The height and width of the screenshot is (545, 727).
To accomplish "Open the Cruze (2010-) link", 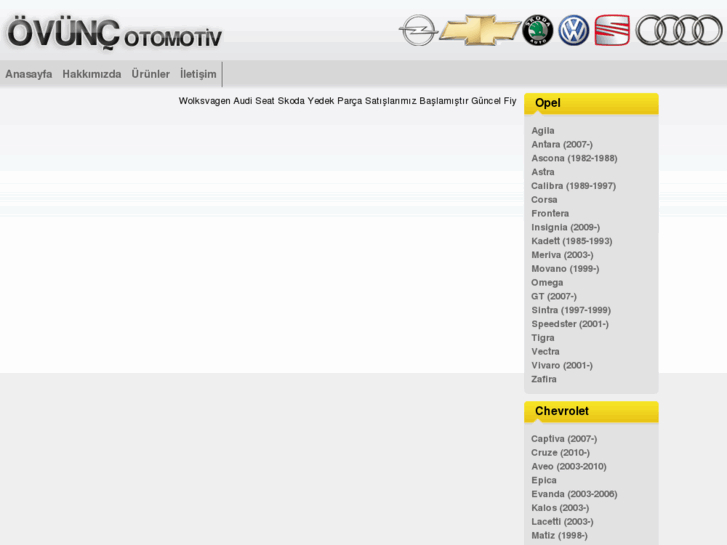I will 561,453.
